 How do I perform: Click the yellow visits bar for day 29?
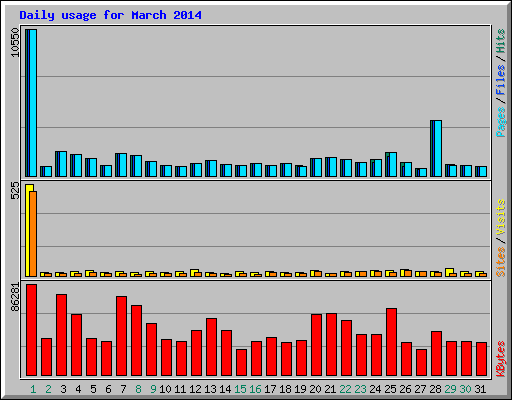[x=449, y=272]
